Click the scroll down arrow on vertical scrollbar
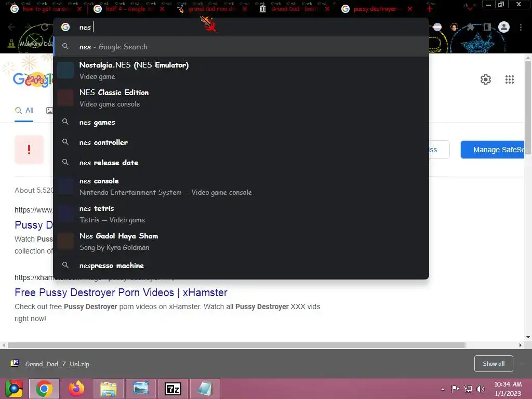Image resolution: width=532 pixels, height=399 pixels. (528, 337)
